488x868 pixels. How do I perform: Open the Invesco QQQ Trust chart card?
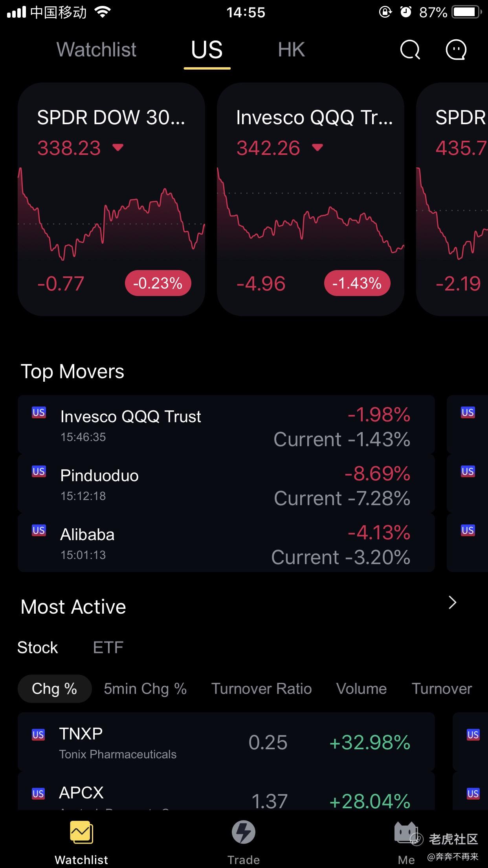point(310,199)
